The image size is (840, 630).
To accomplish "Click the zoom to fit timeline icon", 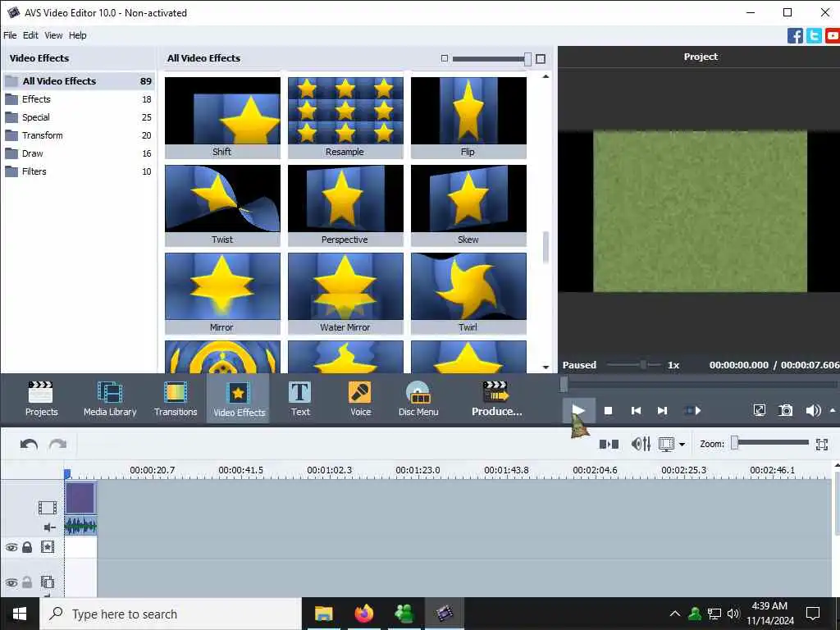I will [822, 444].
